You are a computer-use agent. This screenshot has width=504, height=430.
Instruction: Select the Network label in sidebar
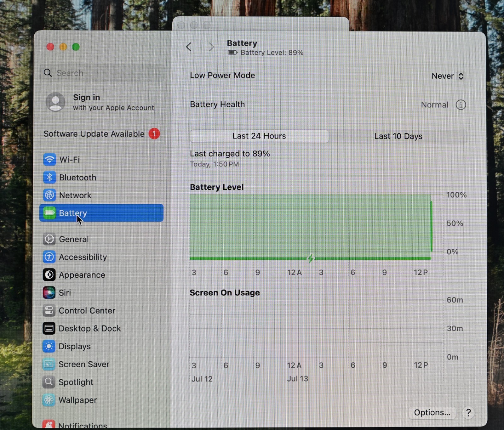point(75,195)
